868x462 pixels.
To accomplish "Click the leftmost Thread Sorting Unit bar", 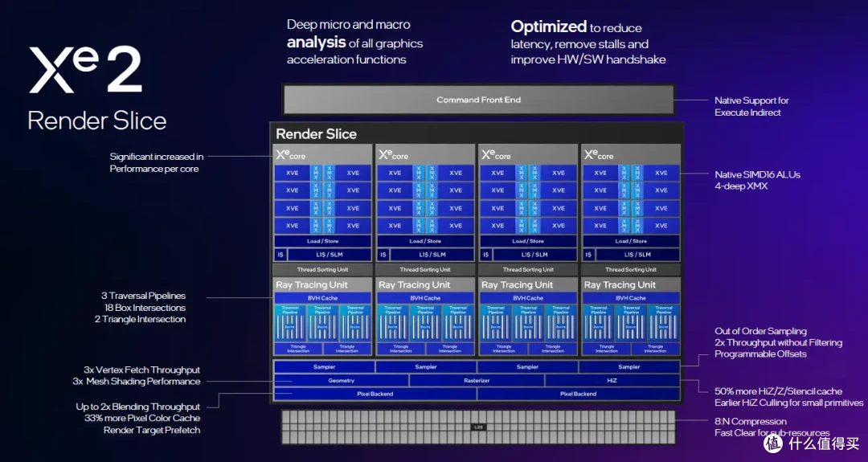I will pyautogui.click(x=323, y=269).
